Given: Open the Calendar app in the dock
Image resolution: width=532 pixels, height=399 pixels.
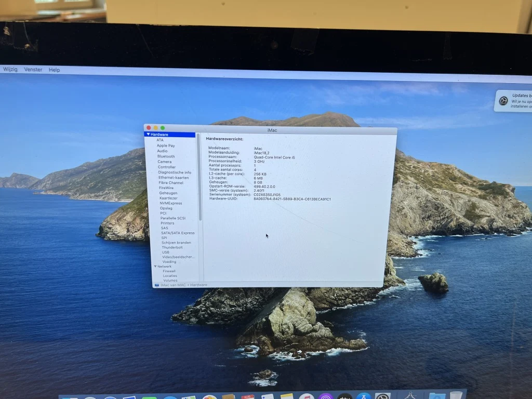Looking at the screenshot, I should click(x=248, y=396).
